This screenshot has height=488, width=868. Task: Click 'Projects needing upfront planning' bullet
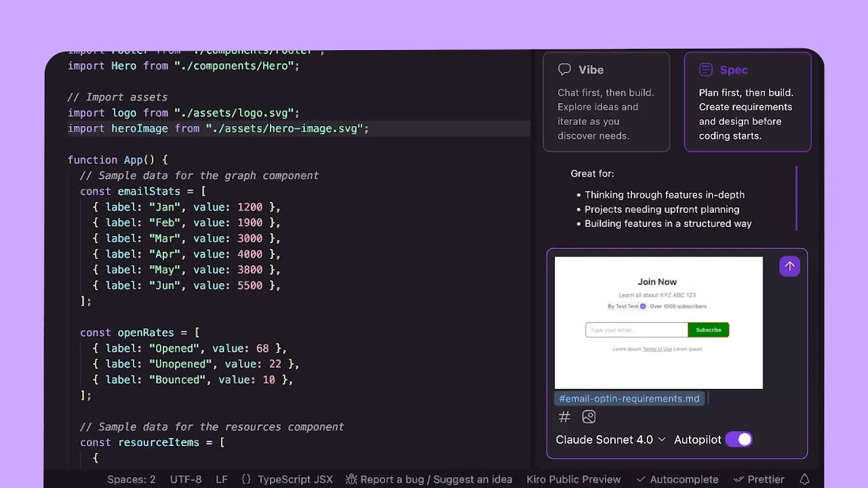point(662,209)
